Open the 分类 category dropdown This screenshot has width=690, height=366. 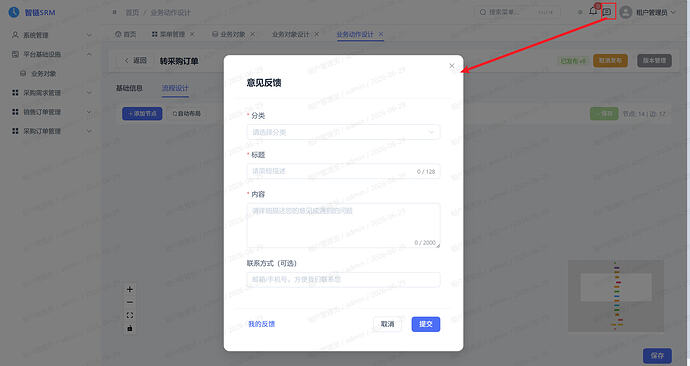pos(343,132)
